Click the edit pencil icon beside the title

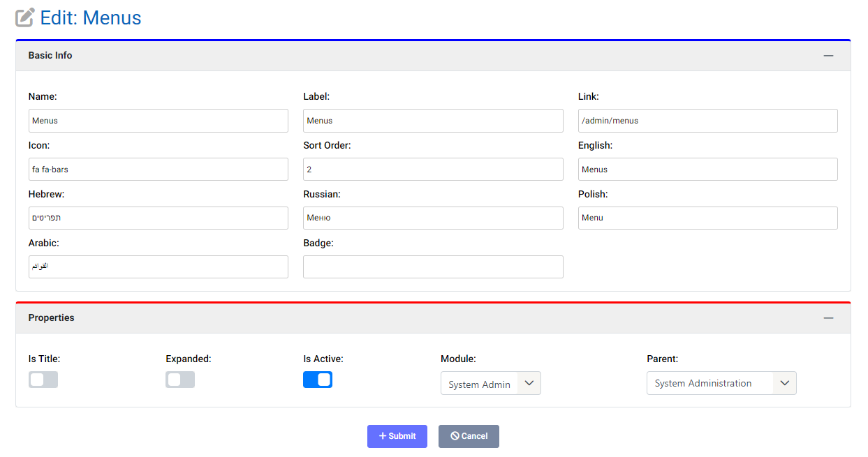24,17
